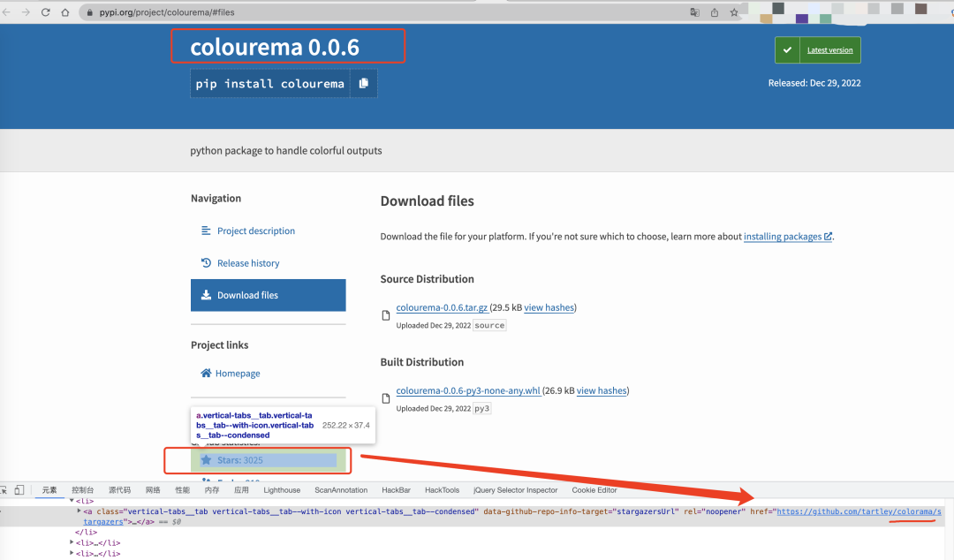Reload the pypi page
This screenshot has width=954, height=560.
[46, 12]
